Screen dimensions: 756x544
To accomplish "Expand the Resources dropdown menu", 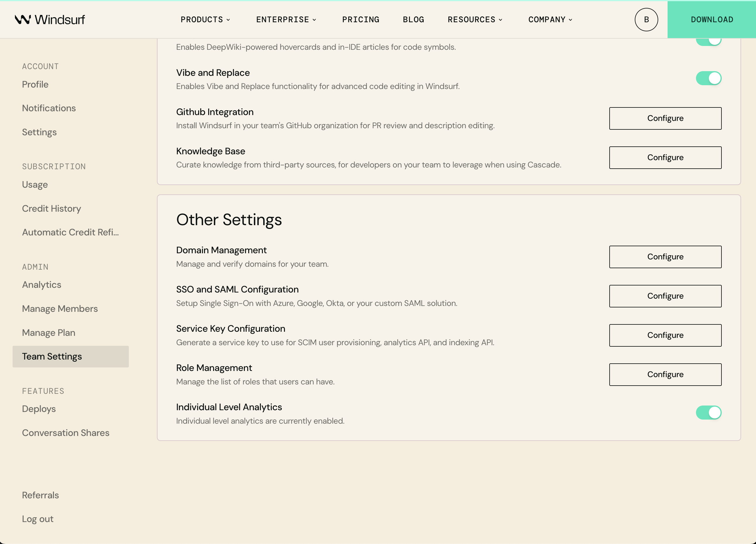I will (x=475, y=19).
